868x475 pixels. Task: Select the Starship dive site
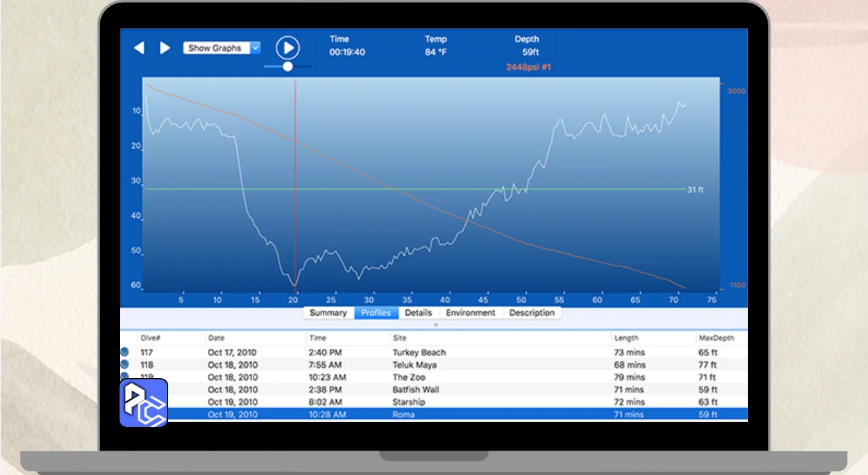[x=409, y=402]
